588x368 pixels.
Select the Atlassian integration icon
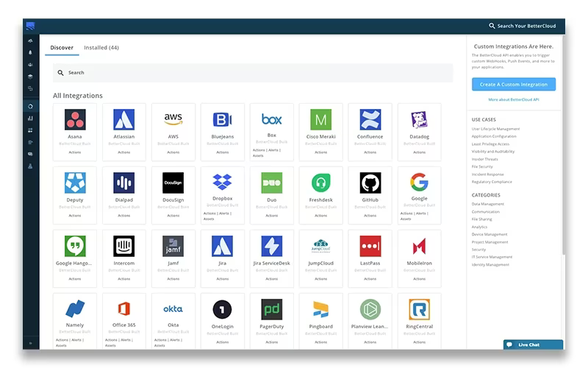click(123, 119)
